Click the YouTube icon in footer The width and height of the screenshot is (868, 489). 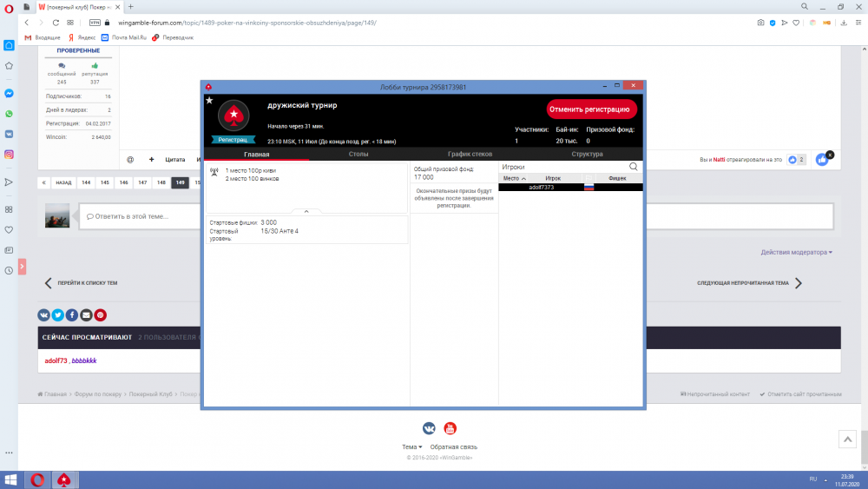[x=450, y=428]
